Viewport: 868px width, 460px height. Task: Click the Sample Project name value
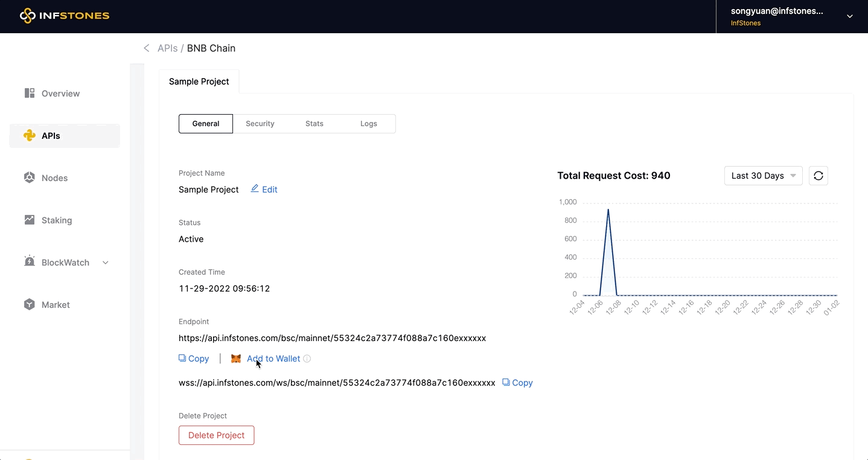tap(209, 190)
